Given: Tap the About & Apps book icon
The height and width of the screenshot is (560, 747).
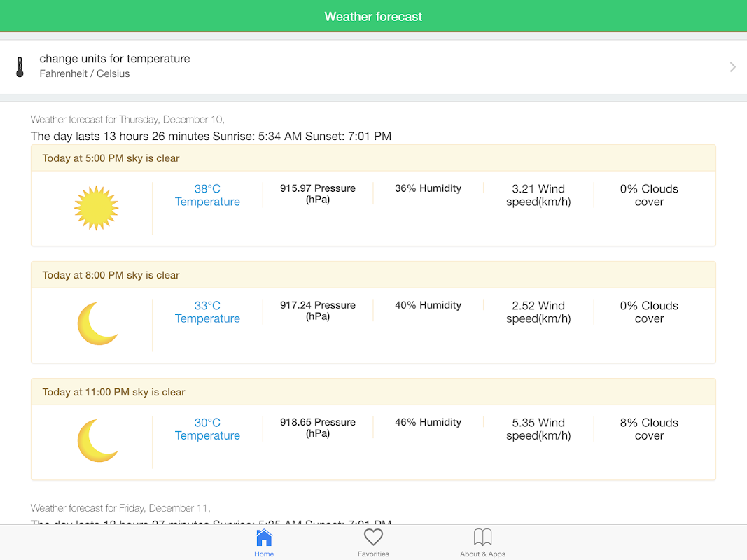Looking at the screenshot, I should click(482, 538).
